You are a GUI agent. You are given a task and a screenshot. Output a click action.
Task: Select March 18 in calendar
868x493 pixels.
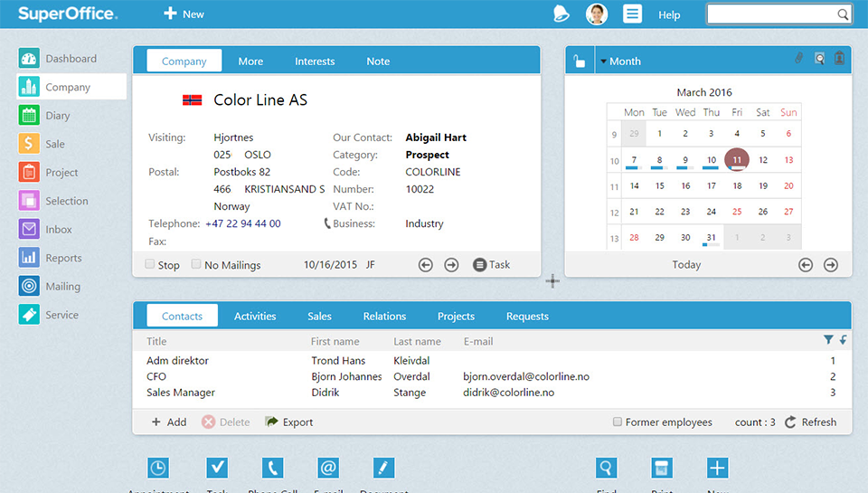tap(738, 185)
